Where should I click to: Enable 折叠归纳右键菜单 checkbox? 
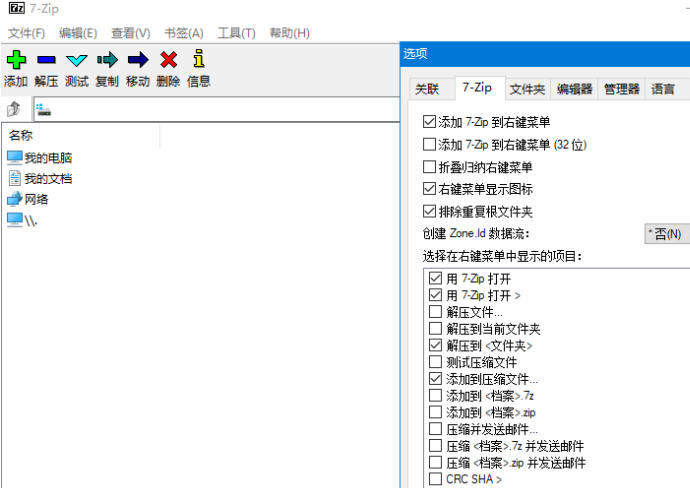429,166
